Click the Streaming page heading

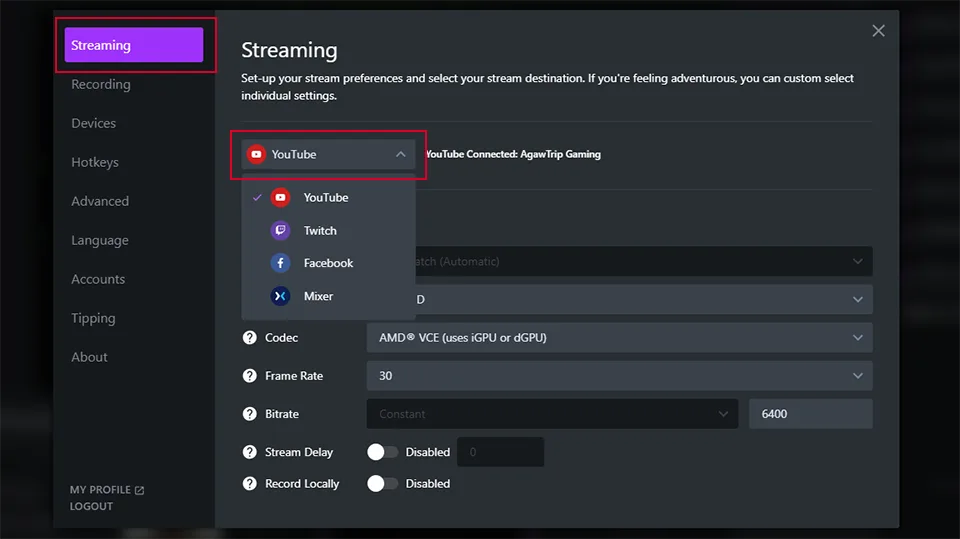[289, 50]
